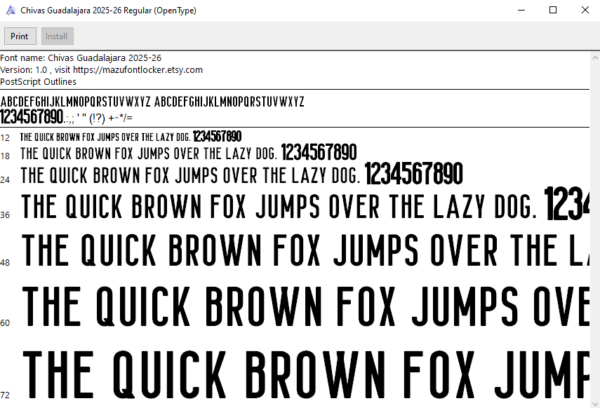The width and height of the screenshot is (600, 408).
Task: Click the ABCDEFGHIJKLMNOPQRSTUVWXYZ alphabet sample line
Action: pyautogui.click(x=152, y=102)
